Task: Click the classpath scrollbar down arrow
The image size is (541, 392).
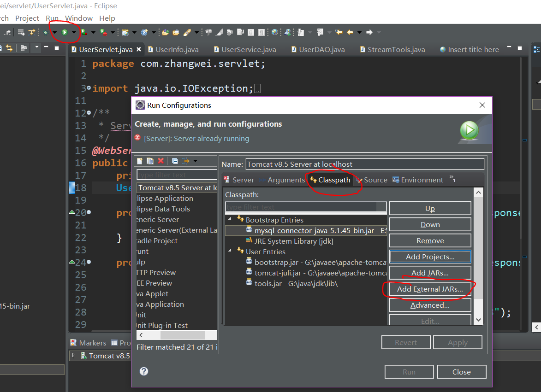Action: [x=478, y=320]
